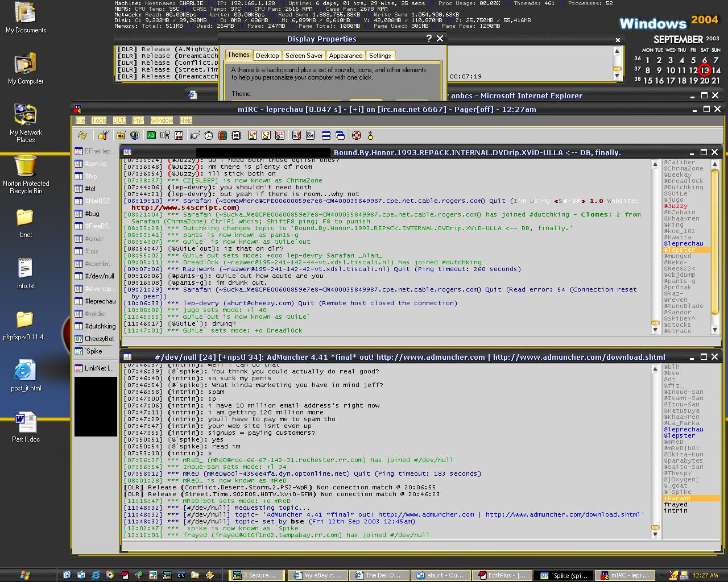Click the DCC Send file icon
Viewport: 728px width, 582px height.
click(x=252, y=135)
